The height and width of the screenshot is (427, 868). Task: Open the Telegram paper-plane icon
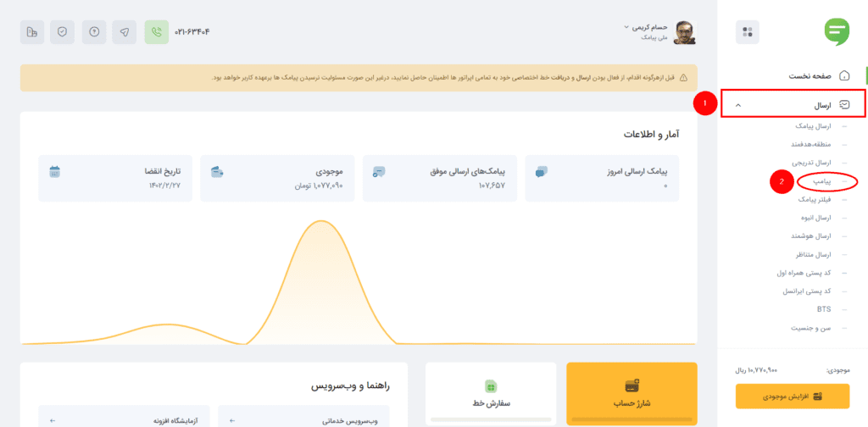[125, 32]
